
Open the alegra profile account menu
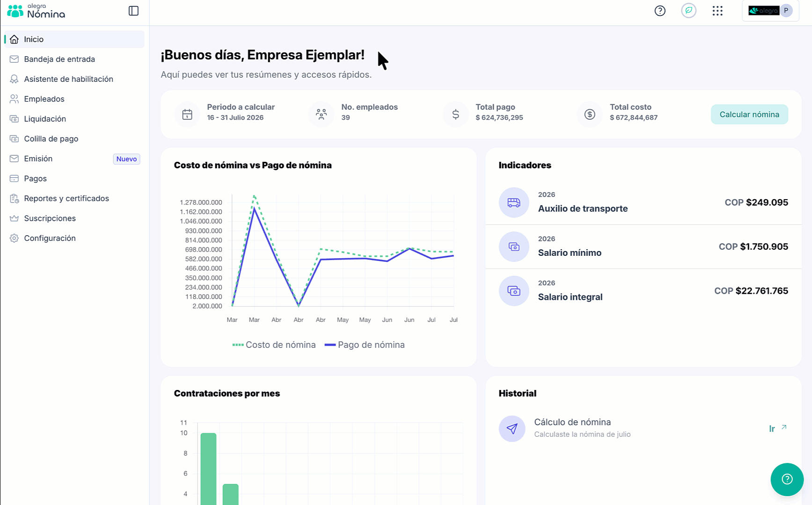click(x=770, y=11)
